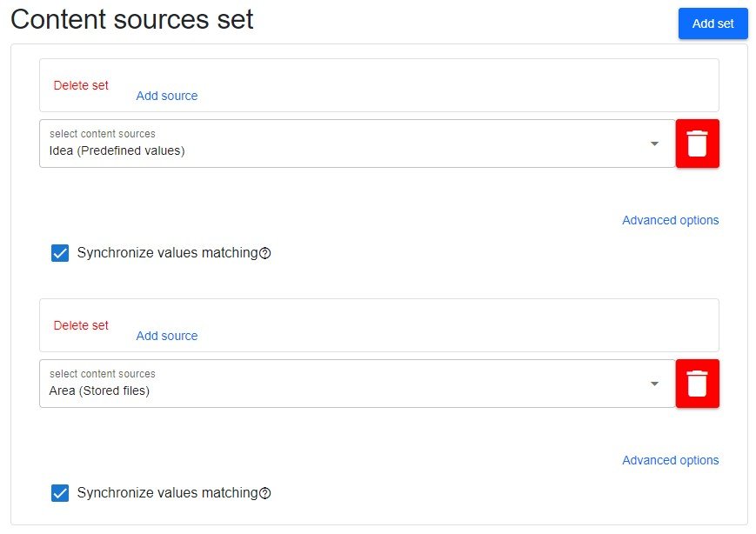Click Delete set on the second set
The height and width of the screenshot is (534, 756).
tap(81, 325)
